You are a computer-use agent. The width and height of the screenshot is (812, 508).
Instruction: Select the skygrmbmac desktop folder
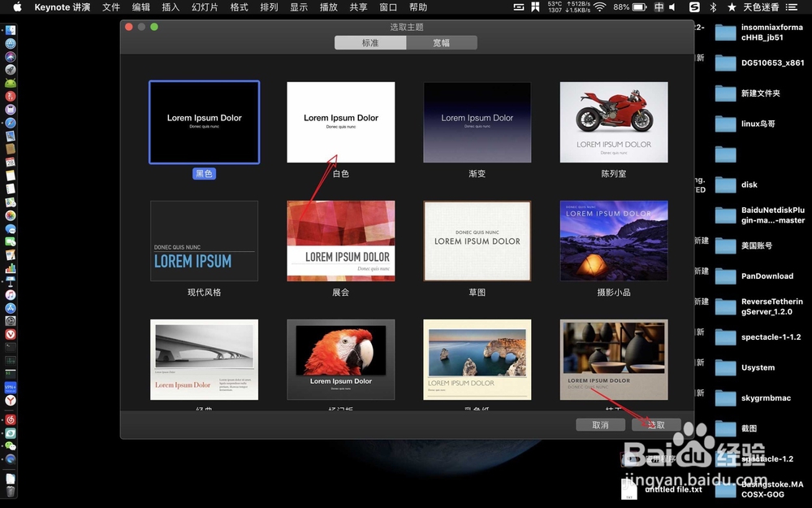(x=725, y=398)
